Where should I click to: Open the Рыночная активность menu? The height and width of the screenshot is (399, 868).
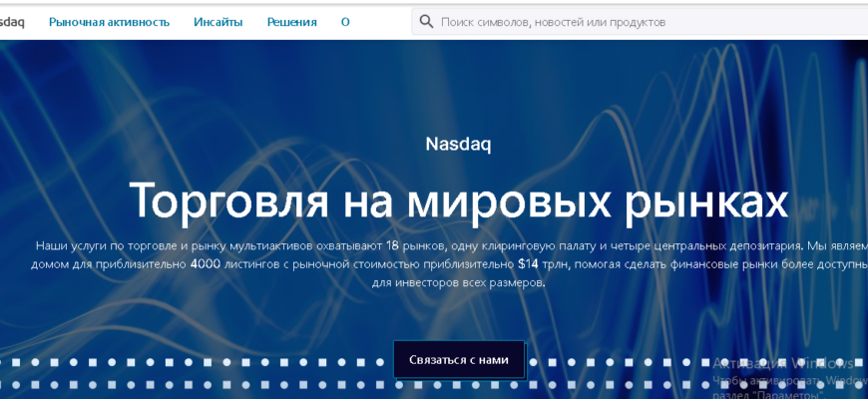click(109, 22)
